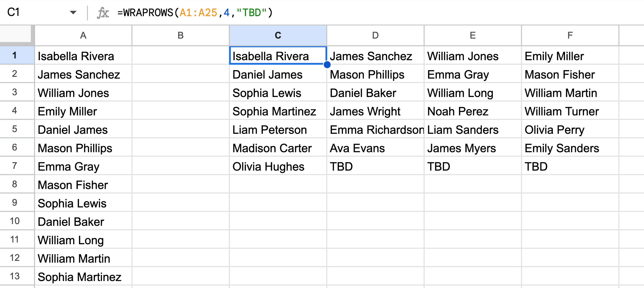Click the WRAPROWS formula in the formula bar
The width and height of the screenshot is (644, 288).
pyautogui.click(x=195, y=13)
